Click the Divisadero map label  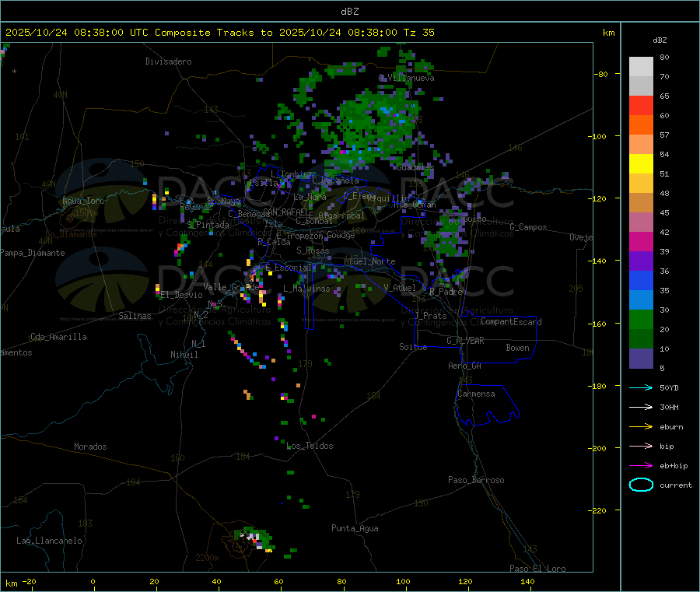pyautogui.click(x=168, y=61)
